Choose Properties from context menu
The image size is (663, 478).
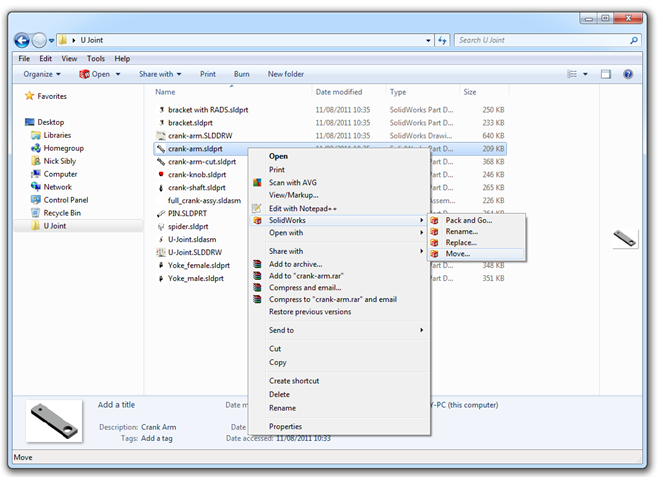[x=285, y=426]
